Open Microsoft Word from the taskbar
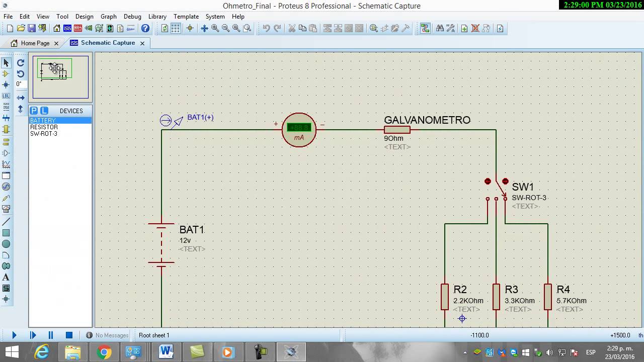 coord(166,352)
